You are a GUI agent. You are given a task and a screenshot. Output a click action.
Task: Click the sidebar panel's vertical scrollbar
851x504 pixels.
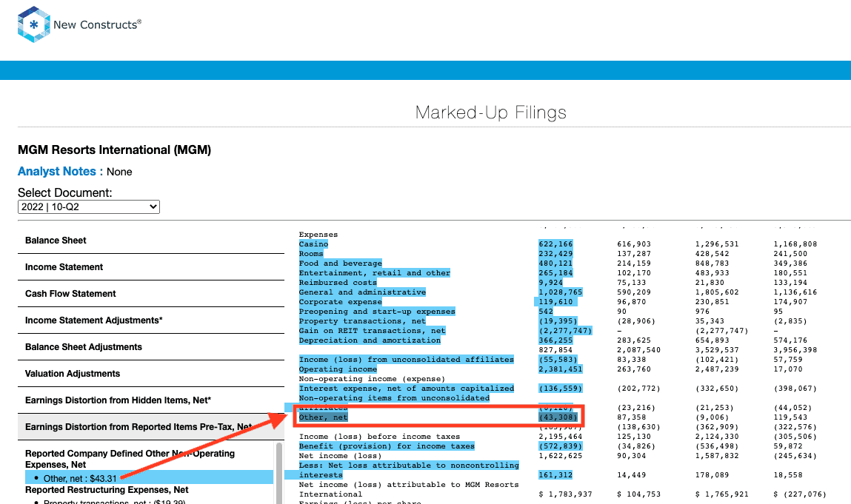point(279,472)
